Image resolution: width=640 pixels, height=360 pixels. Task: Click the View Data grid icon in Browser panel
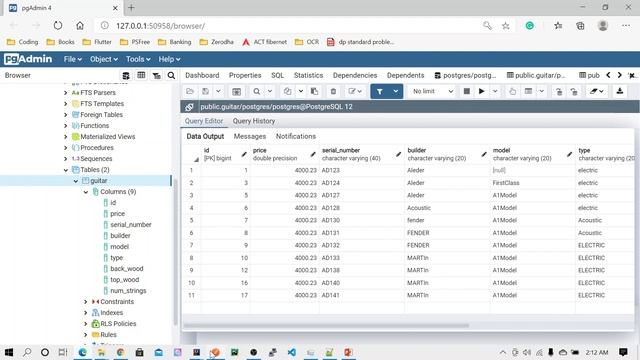tap(141, 76)
